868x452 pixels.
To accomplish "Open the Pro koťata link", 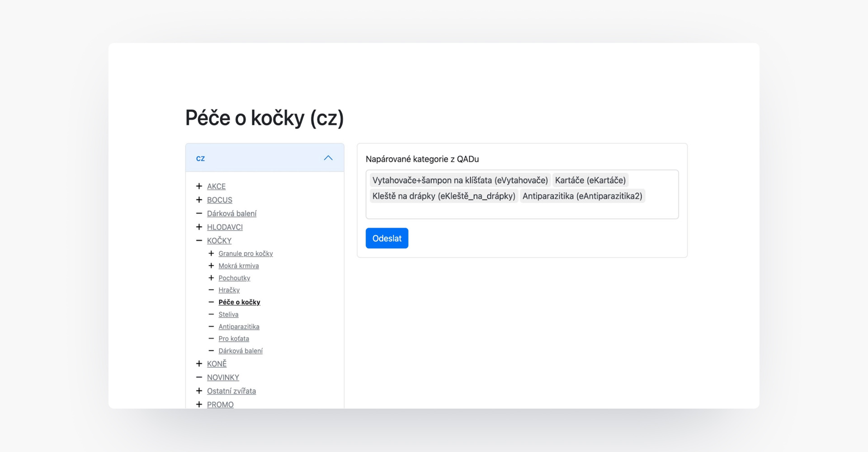I will 234,339.
